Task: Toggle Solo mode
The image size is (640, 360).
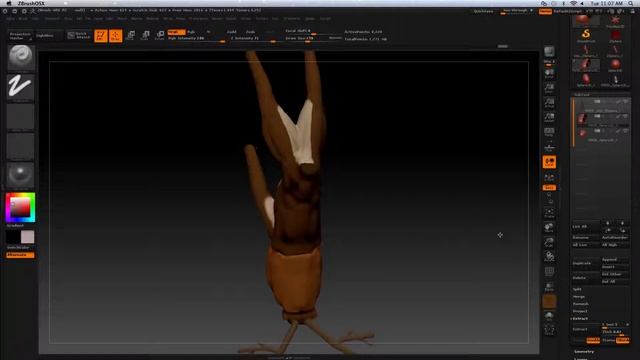Action: point(549,316)
